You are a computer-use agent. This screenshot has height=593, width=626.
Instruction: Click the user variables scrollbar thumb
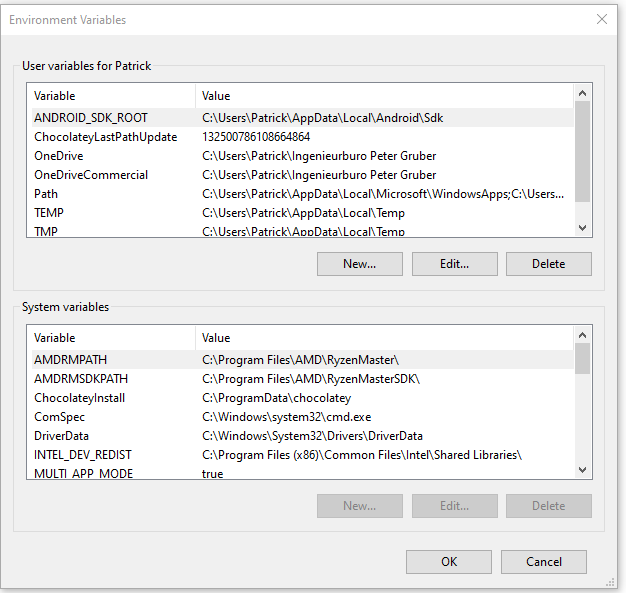point(582,152)
